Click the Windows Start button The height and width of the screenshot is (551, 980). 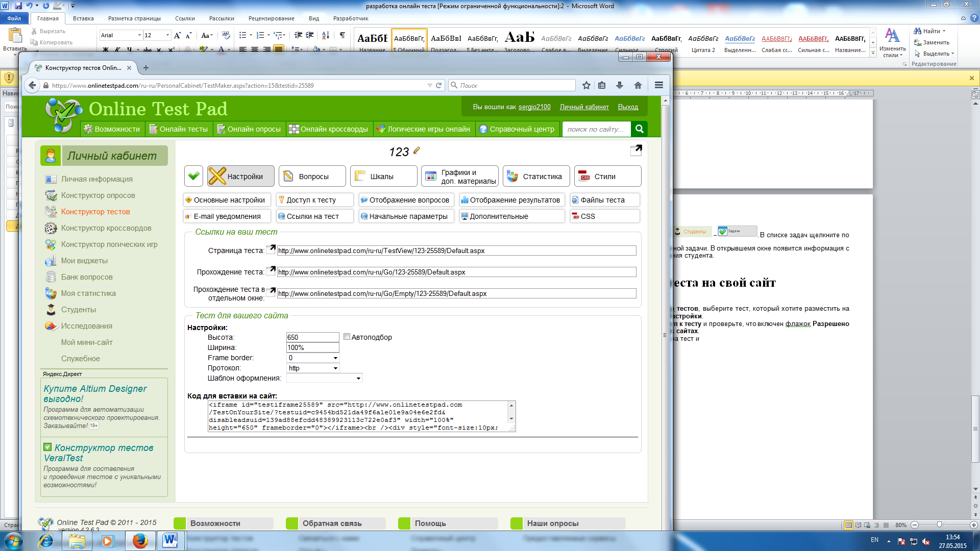(x=14, y=541)
